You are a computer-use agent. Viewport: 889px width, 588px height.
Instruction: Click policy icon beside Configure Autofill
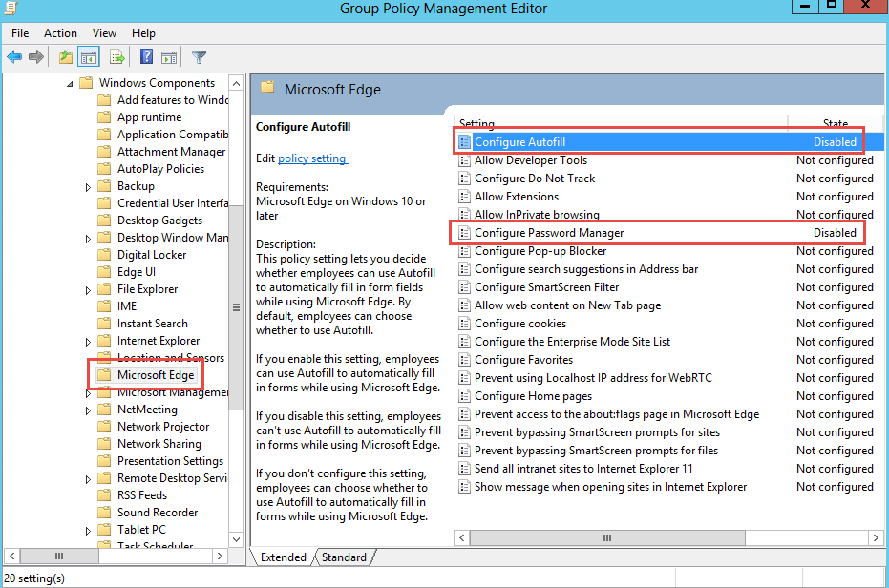click(464, 142)
